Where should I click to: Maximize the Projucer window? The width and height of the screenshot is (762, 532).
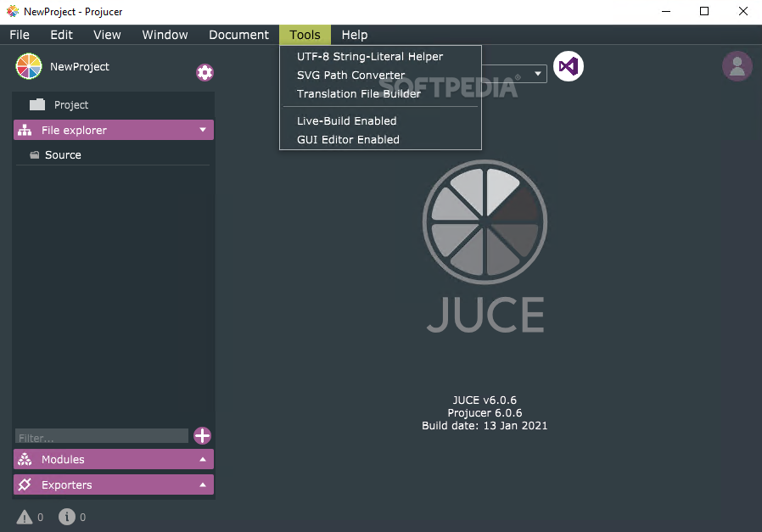tap(704, 12)
